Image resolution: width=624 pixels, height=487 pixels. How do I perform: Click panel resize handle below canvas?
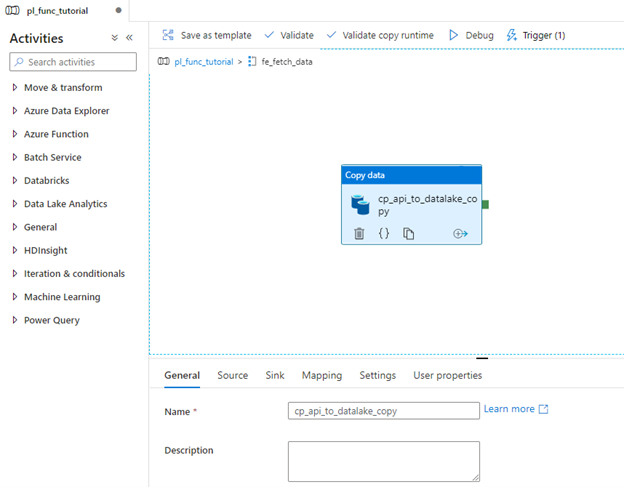482,358
